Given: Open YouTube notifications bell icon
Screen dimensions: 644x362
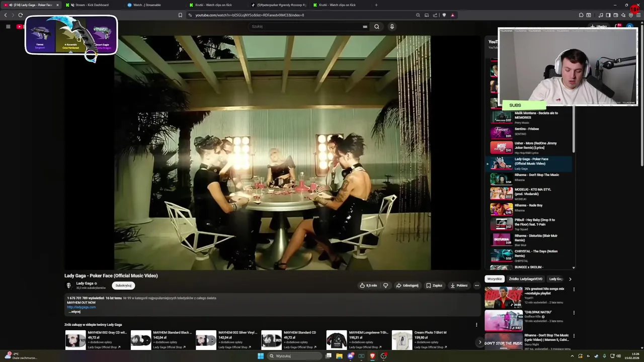Looking at the screenshot, I should 618,27.
